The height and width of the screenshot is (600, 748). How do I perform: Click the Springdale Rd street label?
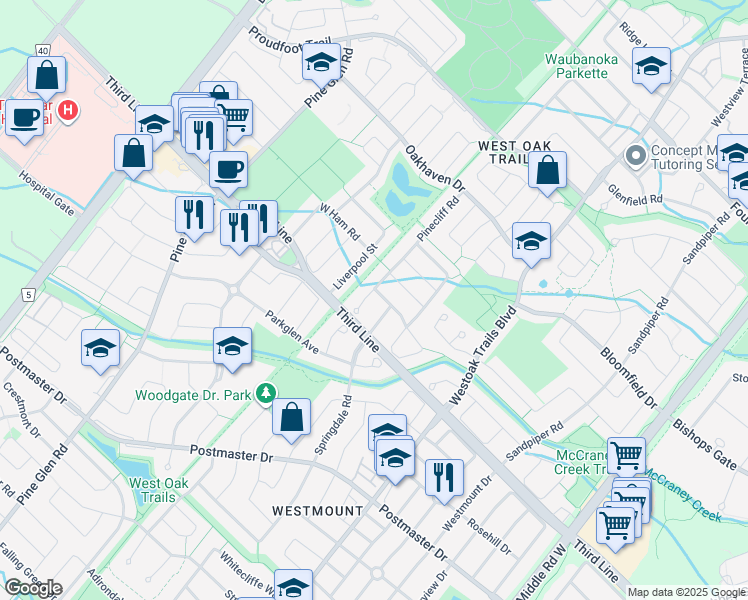[333, 424]
